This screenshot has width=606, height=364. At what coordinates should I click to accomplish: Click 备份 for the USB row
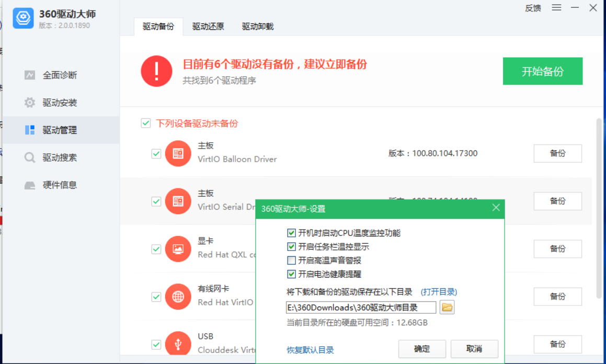pyautogui.click(x=558, y=344)
